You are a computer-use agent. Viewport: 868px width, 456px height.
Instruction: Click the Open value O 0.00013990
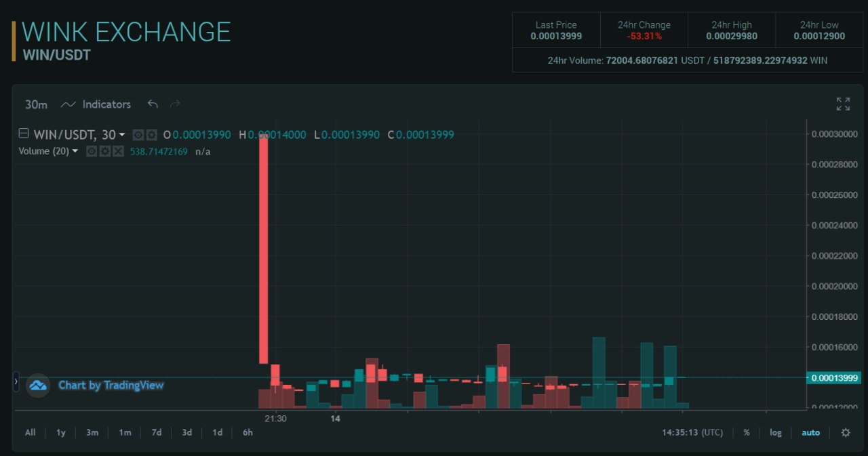pos(197,135)
